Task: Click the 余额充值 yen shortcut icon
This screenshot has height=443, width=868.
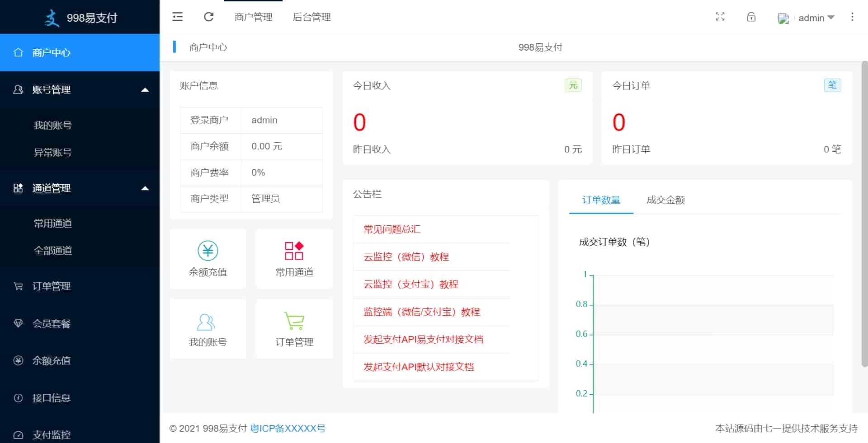Action: (208, 251)
